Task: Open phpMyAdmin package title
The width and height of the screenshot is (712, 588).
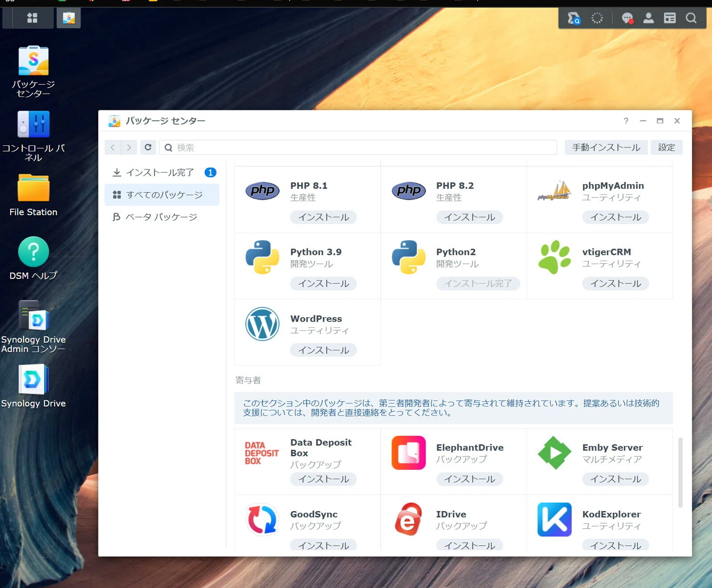Action: coord(613,185)
